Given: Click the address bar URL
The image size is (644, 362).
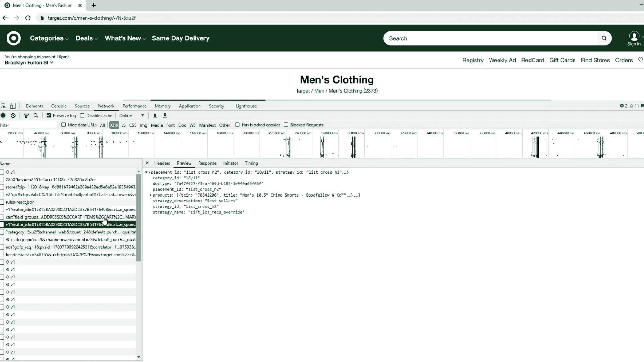Looking at the screenshot, I should 92,18.
